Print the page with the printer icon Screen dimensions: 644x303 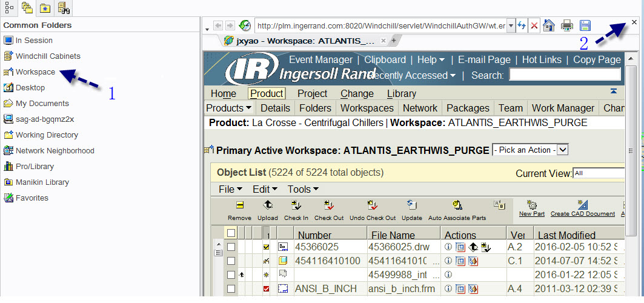[567, 25]
